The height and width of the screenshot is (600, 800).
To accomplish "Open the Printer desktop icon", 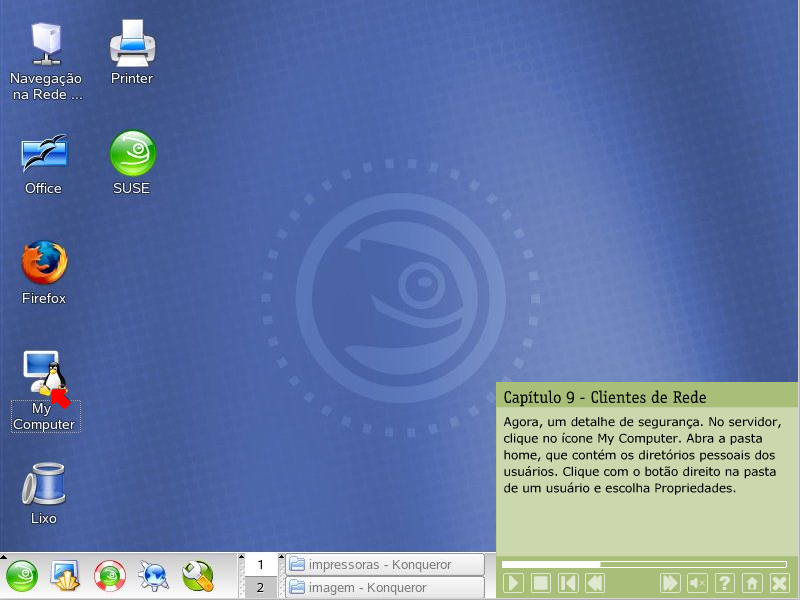I will [x=132, y=44].
